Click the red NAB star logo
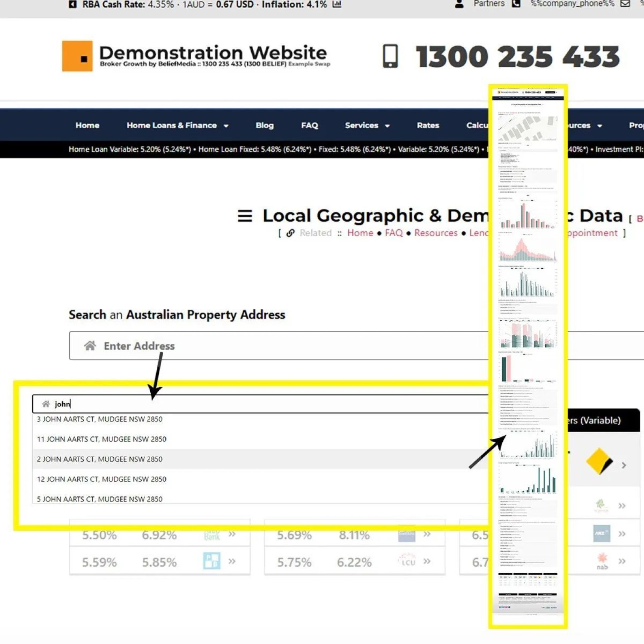The image size is (644, 644). [602, 558]
